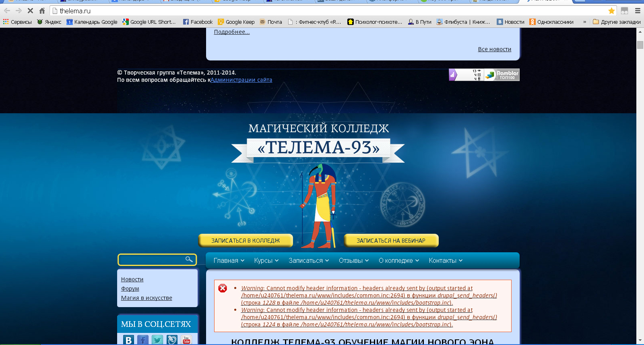Open the Одноклассники bookmark
This screenshot has width=644, height=345.
(551, 22)
